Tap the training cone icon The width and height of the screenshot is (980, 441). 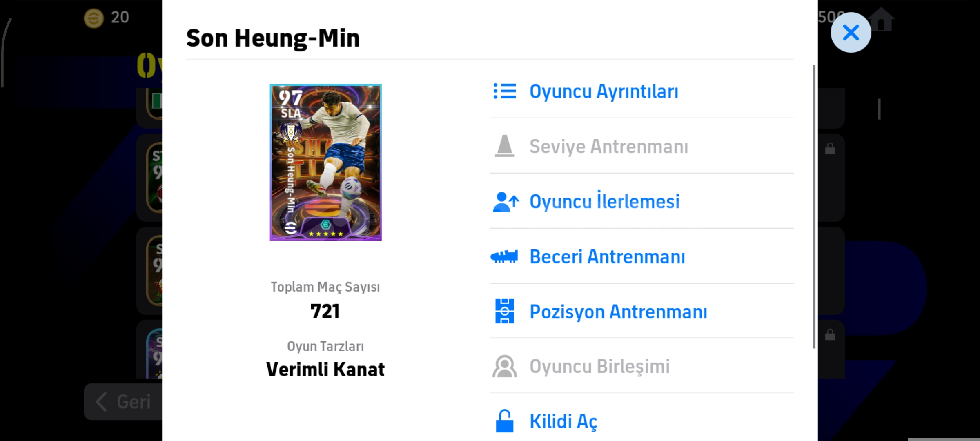505,146
